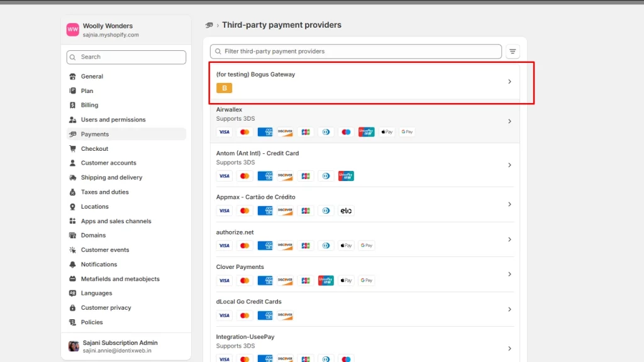This screenshot has width=644, height=362.
Task: Click the elo card icon under Appmax
Action: 346,211
